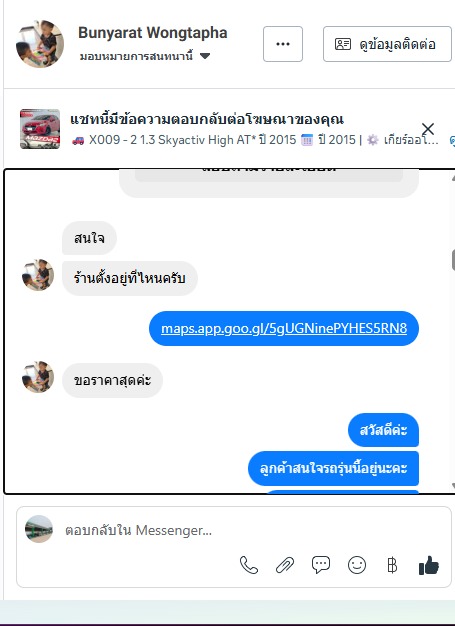This screenshot has height=626, width=455.
Task: Open saved replies speech bubble icon
Action: (321, 565)
